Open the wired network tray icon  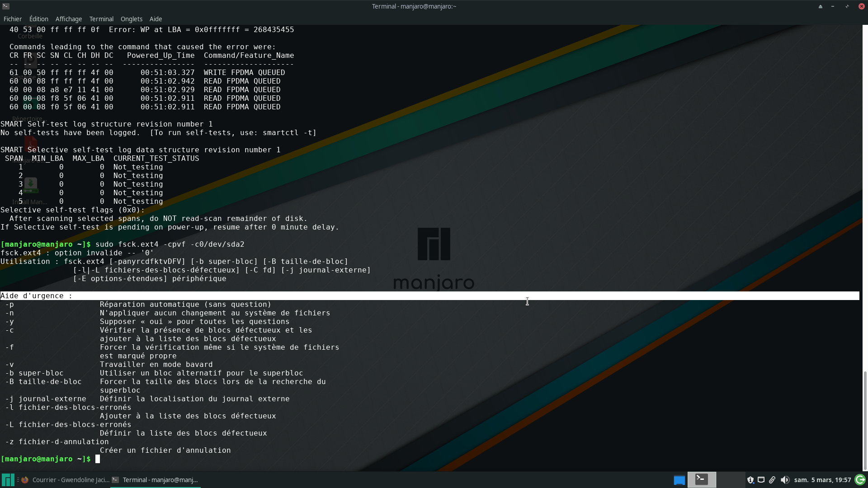click(761, 480)
